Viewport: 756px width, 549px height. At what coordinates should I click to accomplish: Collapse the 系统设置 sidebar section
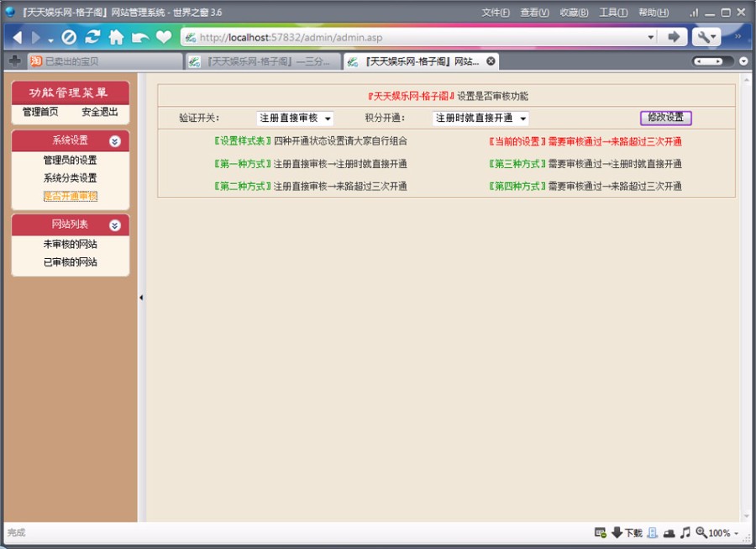[x=115, y=141]
